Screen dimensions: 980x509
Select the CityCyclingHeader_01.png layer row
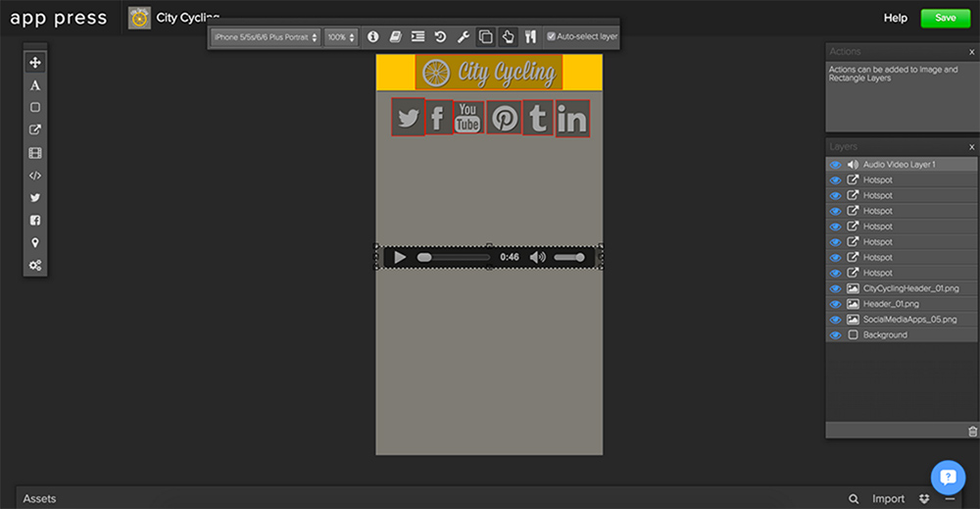pyautogui.click(x=902, y=288)
